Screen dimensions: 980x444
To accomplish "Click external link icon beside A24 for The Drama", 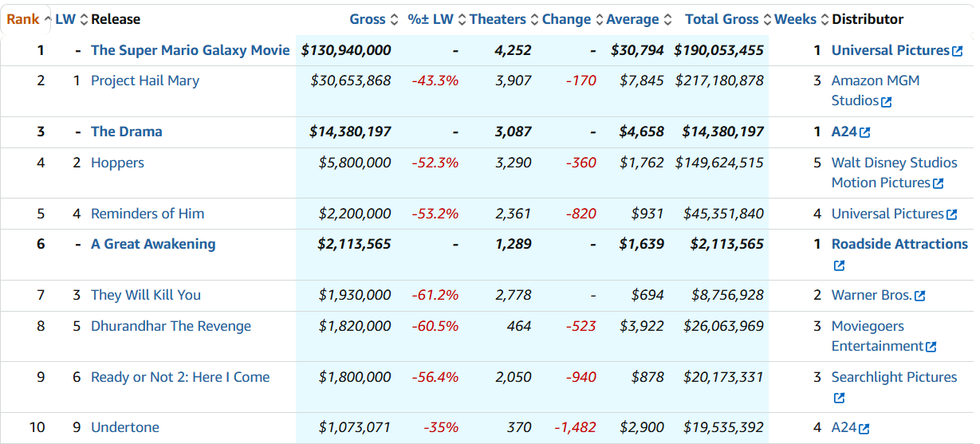I will (865, 132).
